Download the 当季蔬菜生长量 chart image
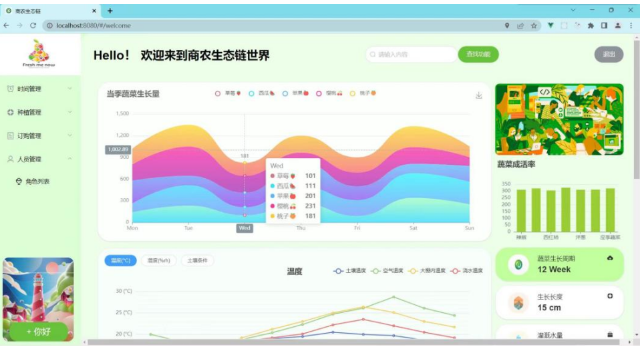The height and width of the screenshot is (351, 644). 479,95
